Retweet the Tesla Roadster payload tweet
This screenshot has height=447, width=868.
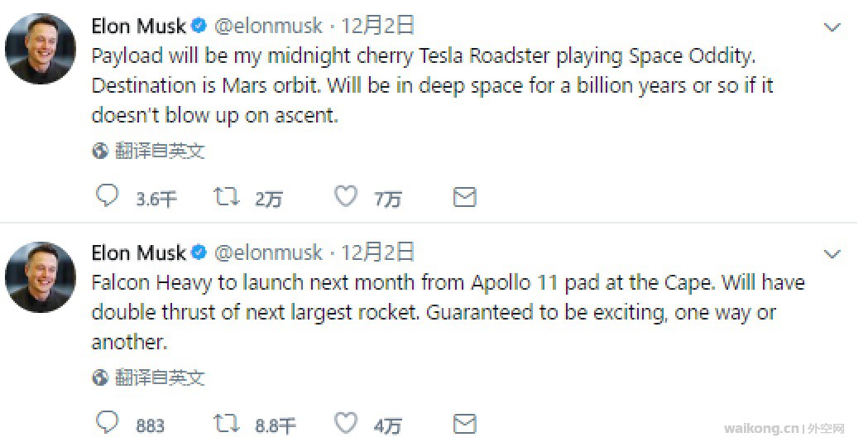(227, 196)
